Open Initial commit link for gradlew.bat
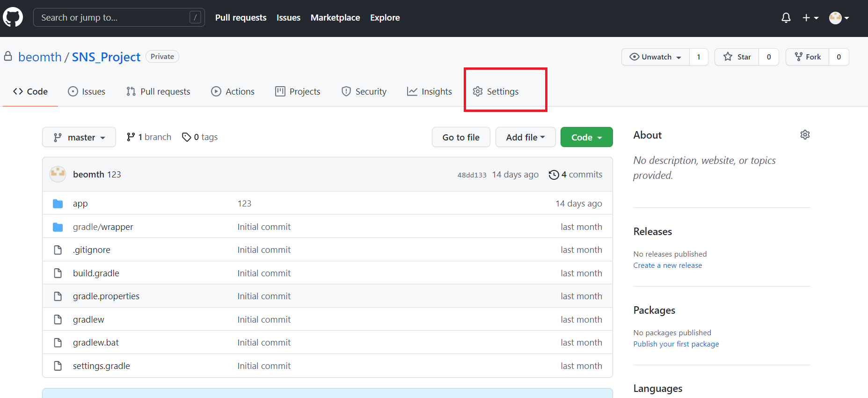This screenshot has height=398, width=868. pyautogui.click(x=264, y=342)
